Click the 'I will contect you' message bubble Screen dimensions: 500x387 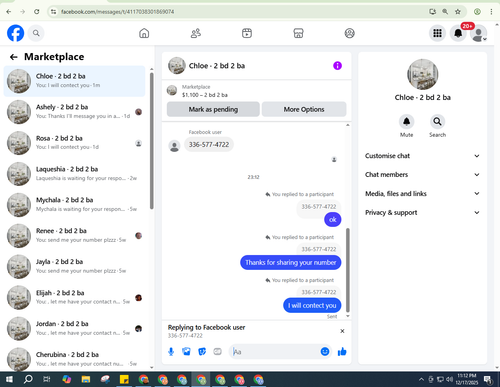tap(312, 305)
